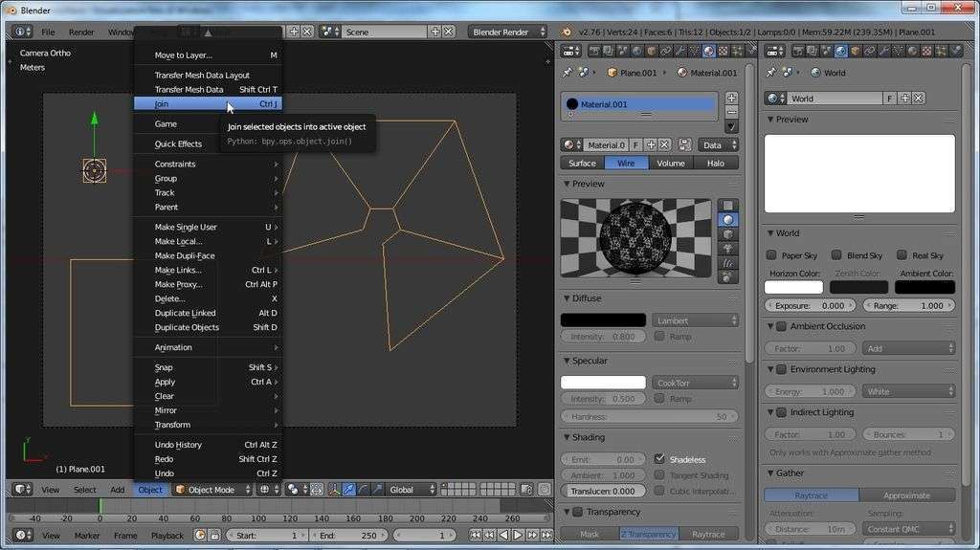Add a new material slot with plus icon
The image size is (980, 550).
click(731, 98)
